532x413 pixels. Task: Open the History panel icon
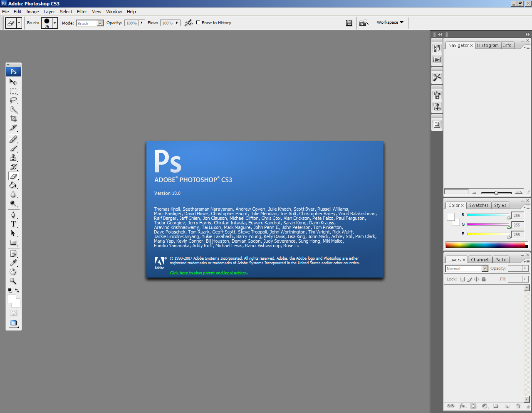(437, 48)
